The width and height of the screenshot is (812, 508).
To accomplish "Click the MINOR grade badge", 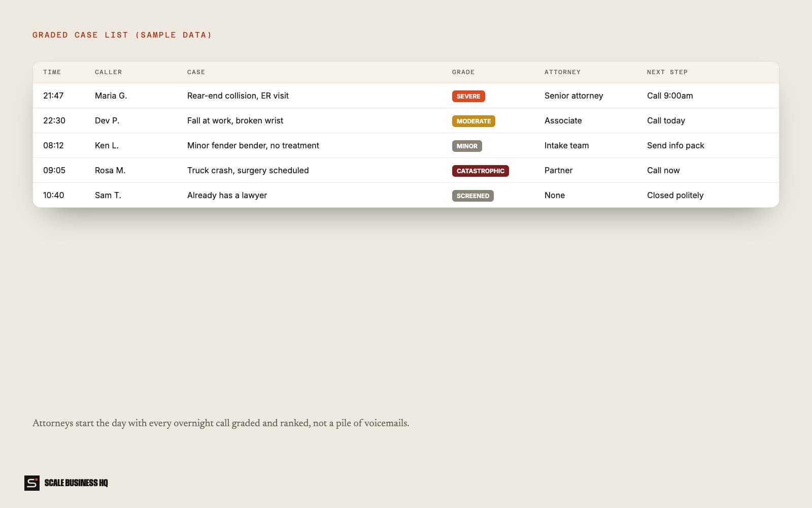I will (467, 146).
